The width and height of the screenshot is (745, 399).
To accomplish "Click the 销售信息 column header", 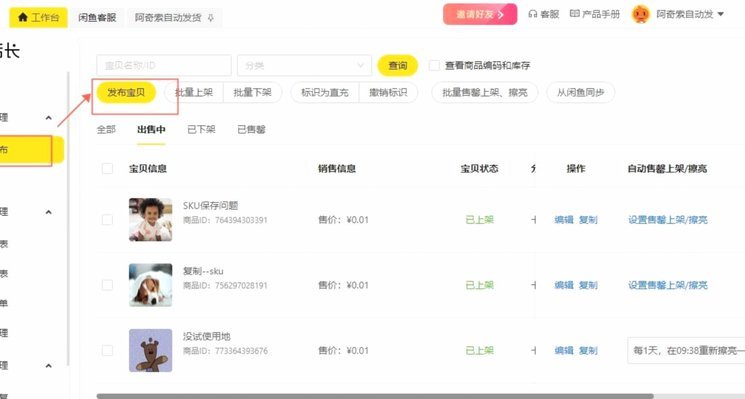I will tap(337, 169).
